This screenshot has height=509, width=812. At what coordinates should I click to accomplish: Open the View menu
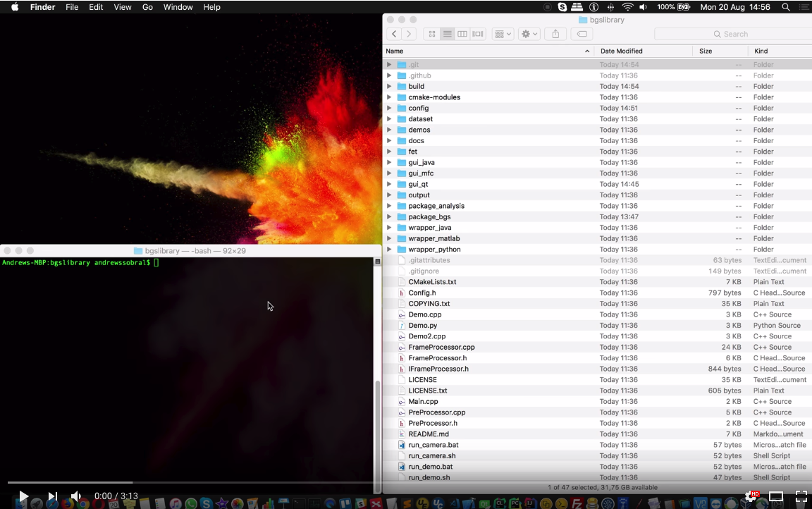point(123,7)
